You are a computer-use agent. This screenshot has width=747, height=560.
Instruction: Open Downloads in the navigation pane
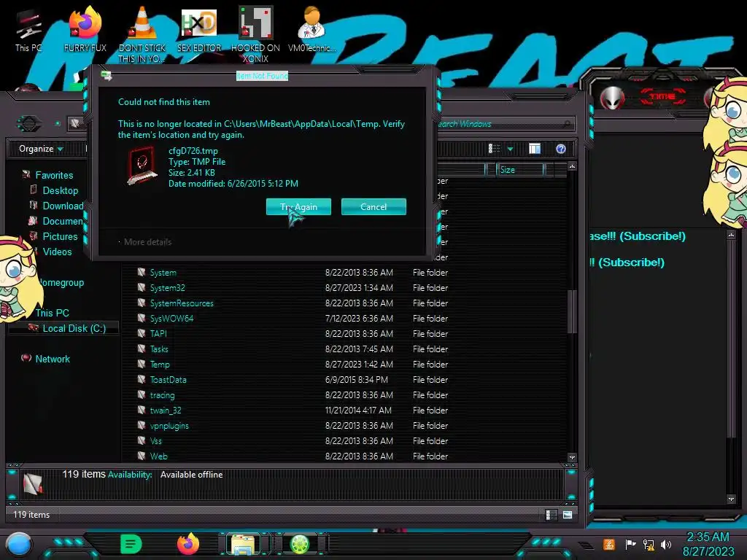click(x=63, y=206)
